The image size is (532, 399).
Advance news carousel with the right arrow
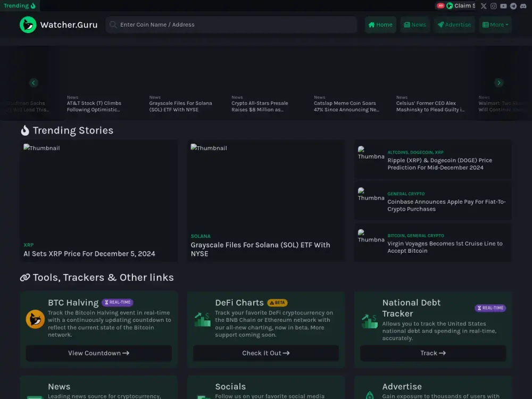[x=498, y=82]
